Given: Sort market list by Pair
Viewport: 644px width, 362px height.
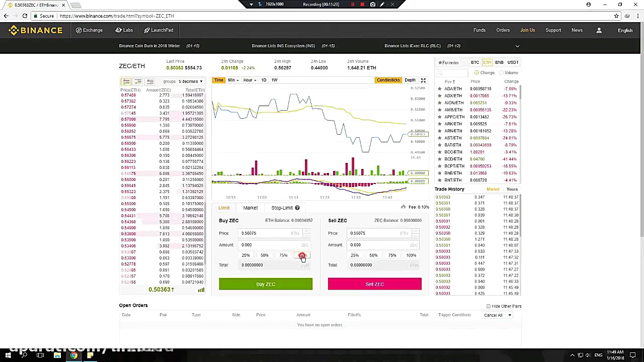Looking at the screenshot, I should point(449,81).
